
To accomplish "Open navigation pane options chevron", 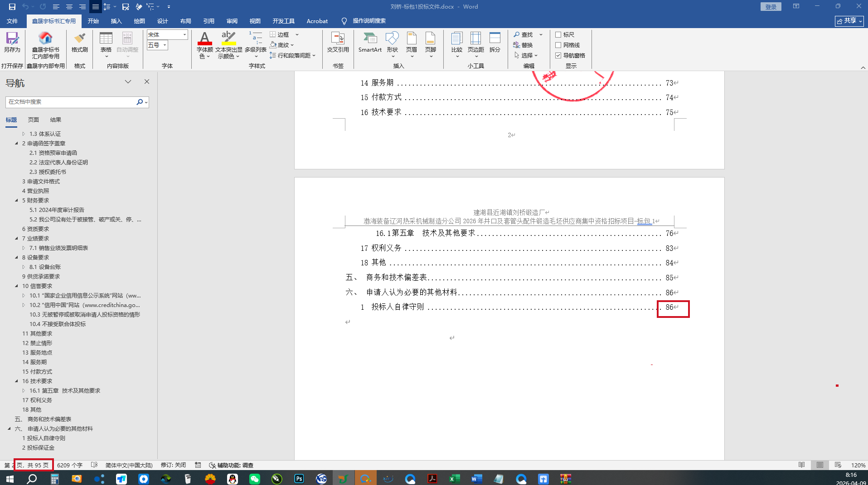I will [128, 82].
